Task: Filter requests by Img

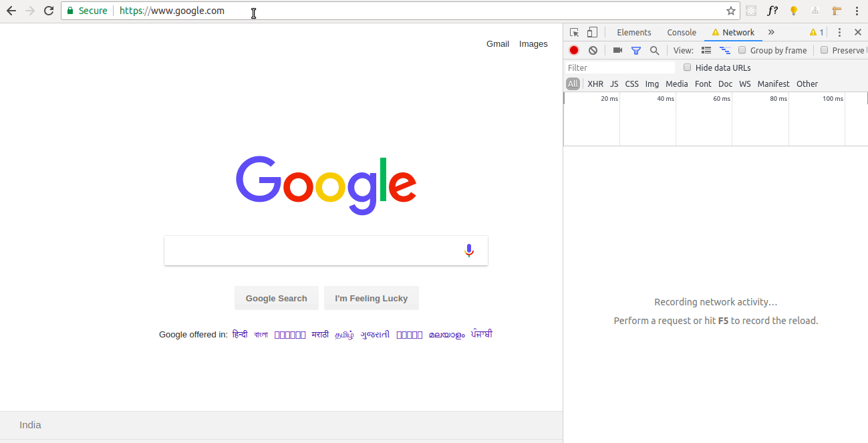Action: (652, 84)
